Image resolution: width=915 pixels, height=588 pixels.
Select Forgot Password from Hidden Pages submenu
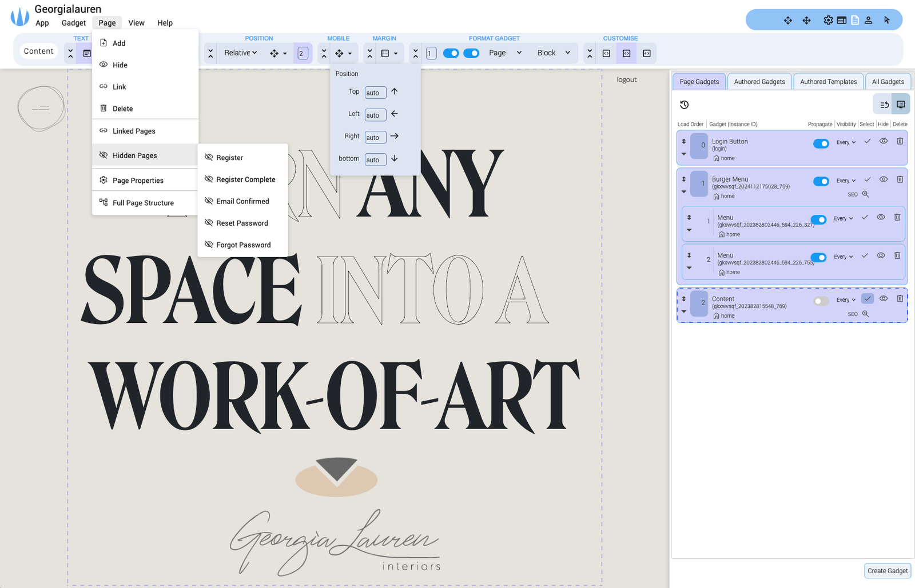click(242, 245)
